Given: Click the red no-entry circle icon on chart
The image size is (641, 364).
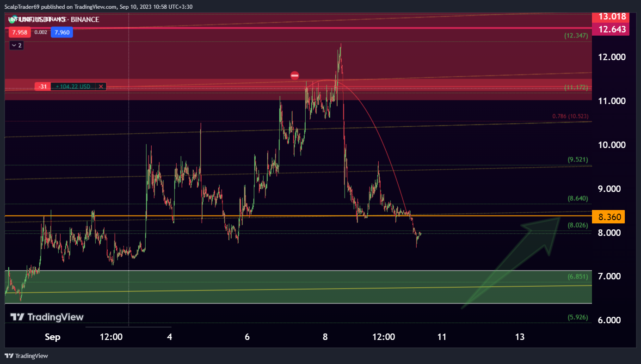Looking at the screenshot, I should (295, 75).
